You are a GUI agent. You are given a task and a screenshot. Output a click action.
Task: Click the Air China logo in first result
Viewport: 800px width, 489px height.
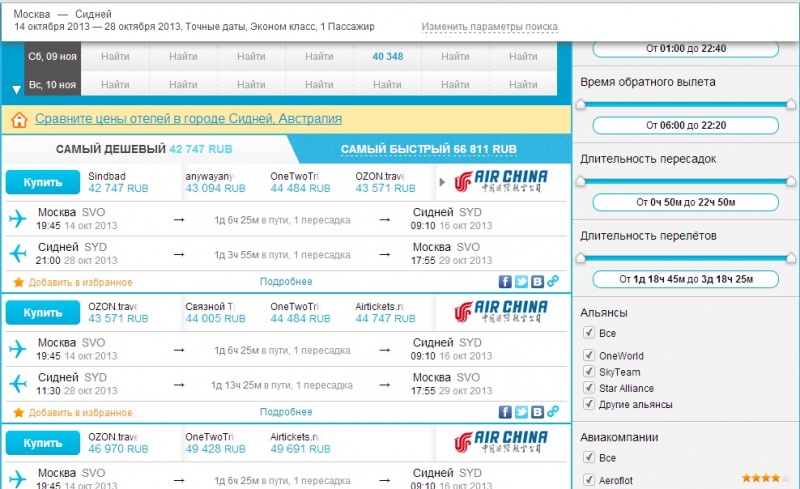pyautogui.click(x=501, y=182)
